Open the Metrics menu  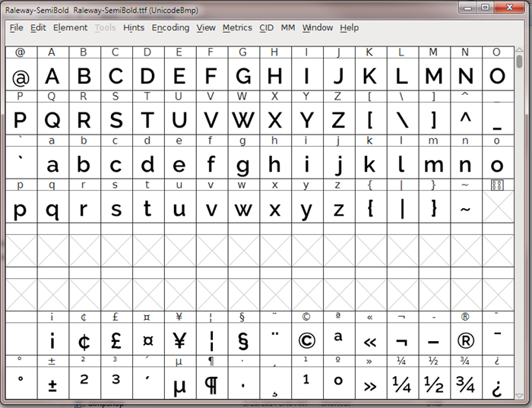tap(237, 28)
